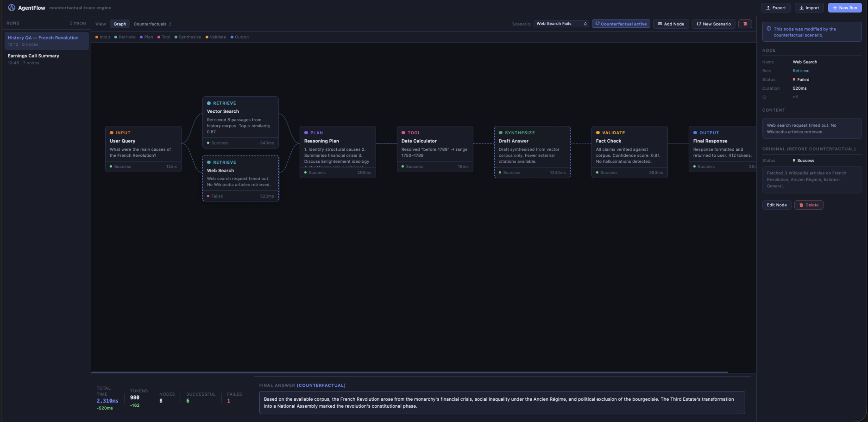Expand the Original (Before Counterfactual) section

[x=809, y=149]
